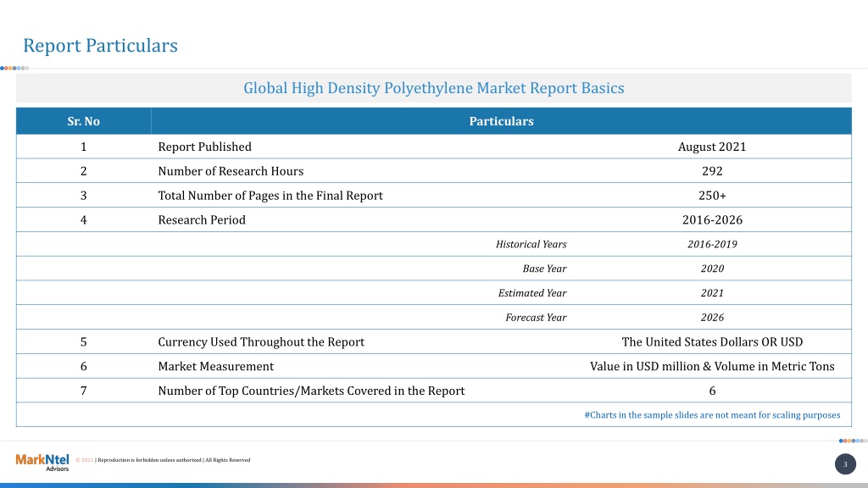Click the 'Forecast Year' label
Viewport: 868px width, 488px height.
(x=536, y=317)
